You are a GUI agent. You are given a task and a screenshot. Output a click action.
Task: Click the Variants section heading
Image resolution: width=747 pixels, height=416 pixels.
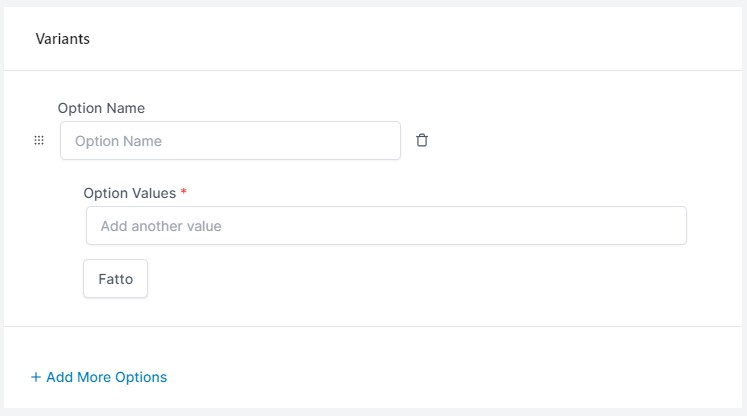pos(62,39)
